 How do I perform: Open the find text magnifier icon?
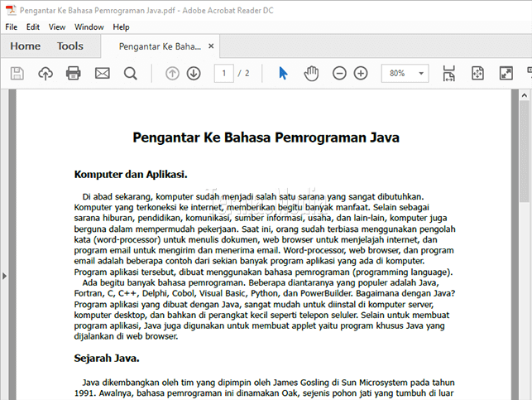pyautogui.click(x=130, y=74)
